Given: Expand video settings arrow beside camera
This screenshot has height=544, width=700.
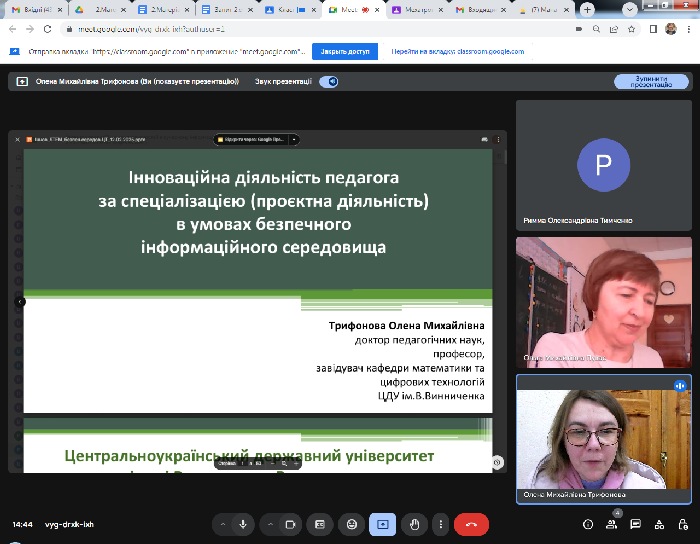Looking at the screenshot, I should 270,524.
